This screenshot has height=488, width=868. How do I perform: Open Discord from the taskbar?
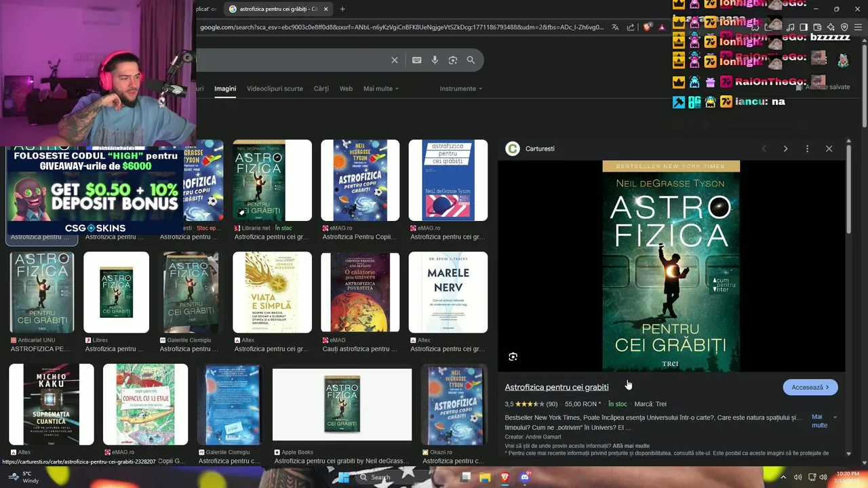click(x=524, y=477)
